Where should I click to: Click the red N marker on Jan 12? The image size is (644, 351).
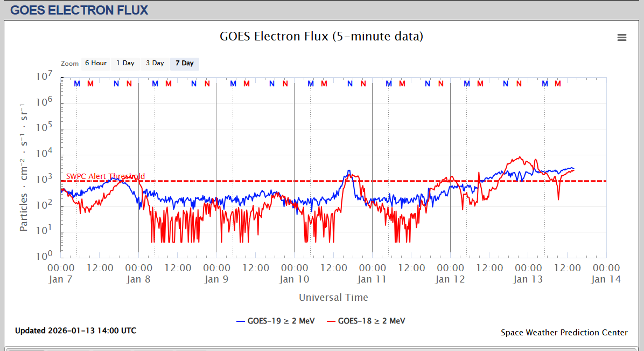519,84
